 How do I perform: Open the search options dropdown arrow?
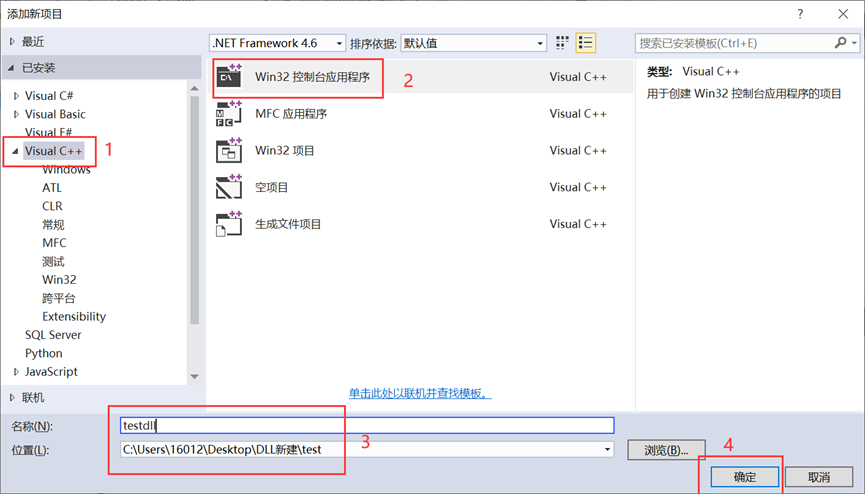click(x=854, y=43)
